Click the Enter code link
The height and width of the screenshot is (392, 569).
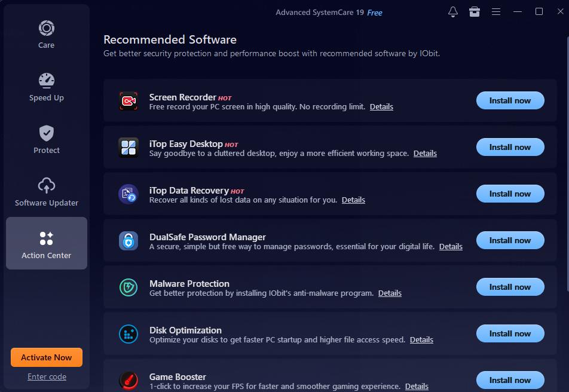tap(47, 377)
